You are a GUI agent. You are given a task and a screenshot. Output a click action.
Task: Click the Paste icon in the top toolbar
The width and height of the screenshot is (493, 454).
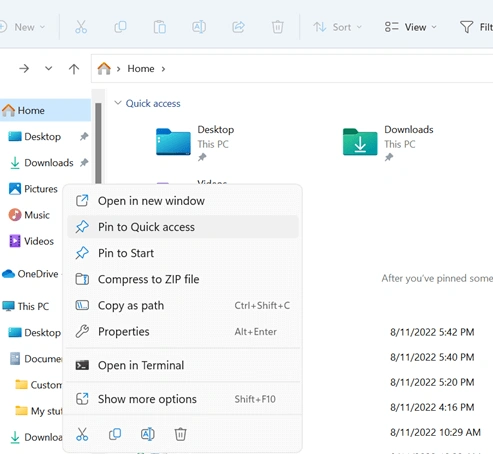point(160,27)
